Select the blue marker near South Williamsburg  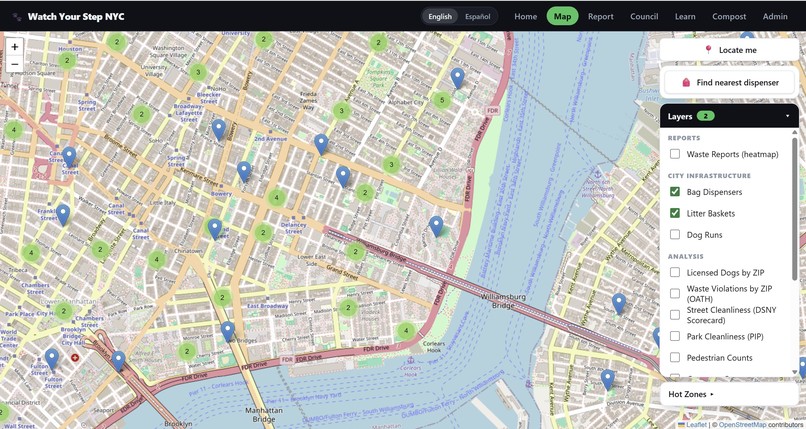pyautogui.click(x=619, y=304)
